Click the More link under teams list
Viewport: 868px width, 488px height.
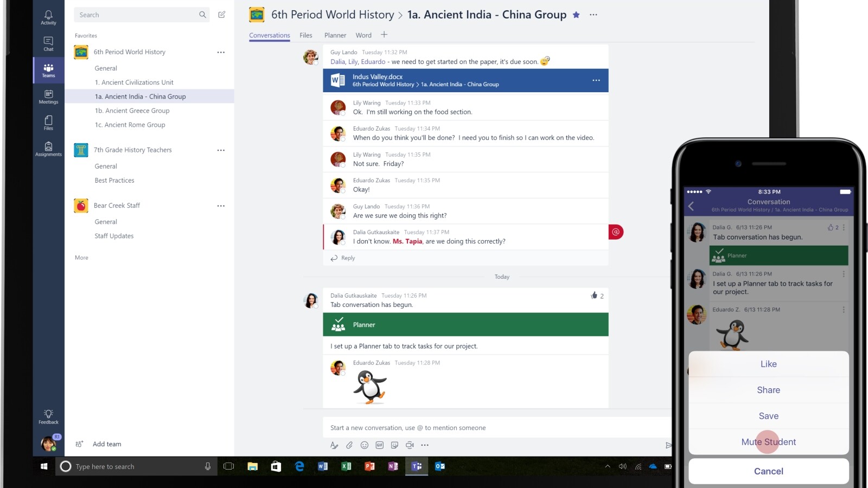[x=81, y=258]
